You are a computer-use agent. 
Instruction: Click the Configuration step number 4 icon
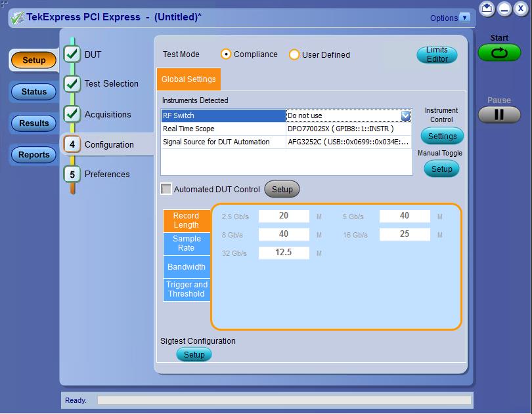click(x=72, y=144)
